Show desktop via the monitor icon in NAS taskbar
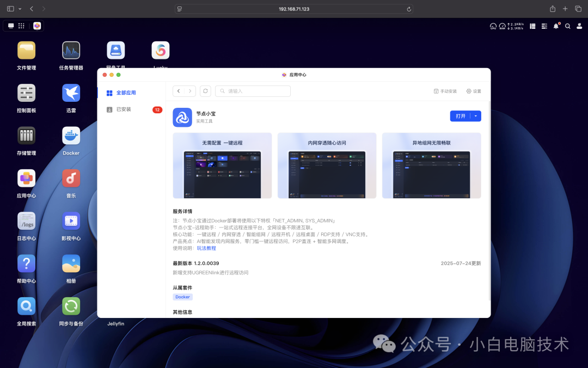 pyautogui.click(x=11, y=26)
